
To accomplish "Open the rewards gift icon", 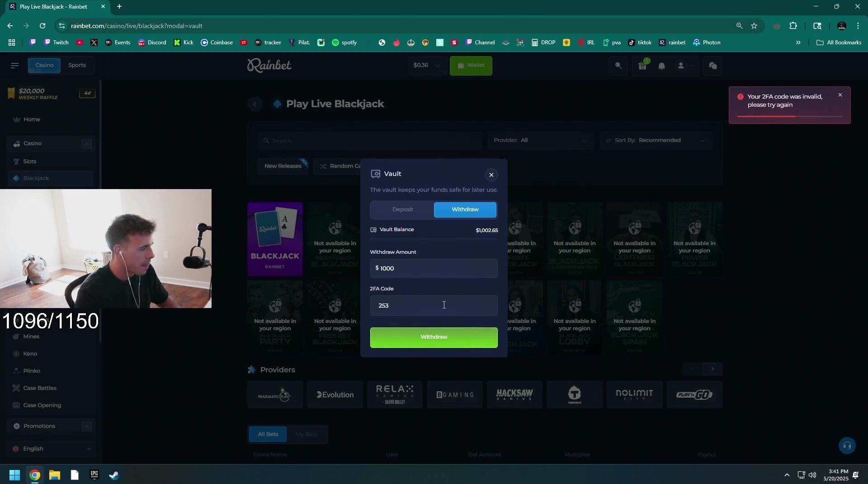I will coord(642,66).
